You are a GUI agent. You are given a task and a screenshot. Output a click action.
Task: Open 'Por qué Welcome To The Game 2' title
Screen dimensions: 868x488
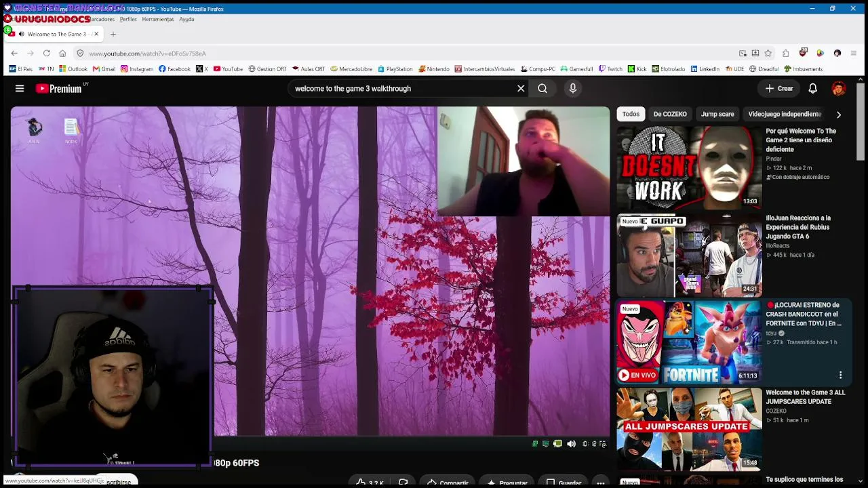(801, 140)
